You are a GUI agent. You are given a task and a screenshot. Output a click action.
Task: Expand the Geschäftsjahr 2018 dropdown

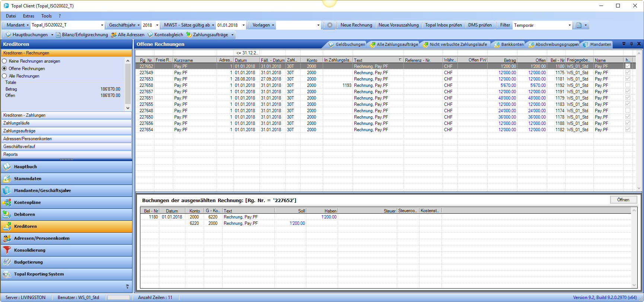tap(157, 25)
